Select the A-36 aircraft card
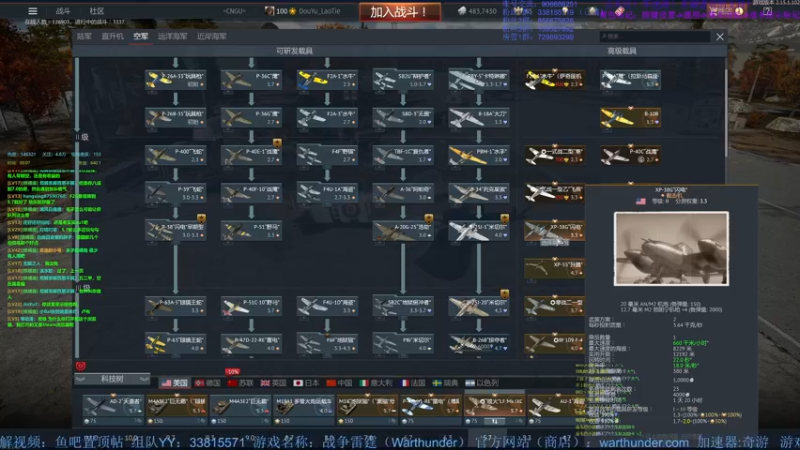This screenshot has height=450, width=800. 403,193
